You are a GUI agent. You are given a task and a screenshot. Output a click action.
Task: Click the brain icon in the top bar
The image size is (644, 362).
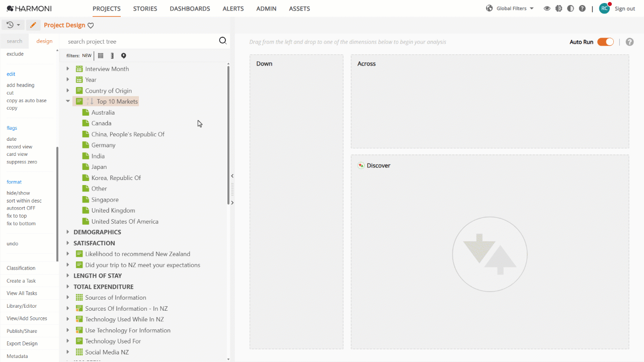click(558, 9)
